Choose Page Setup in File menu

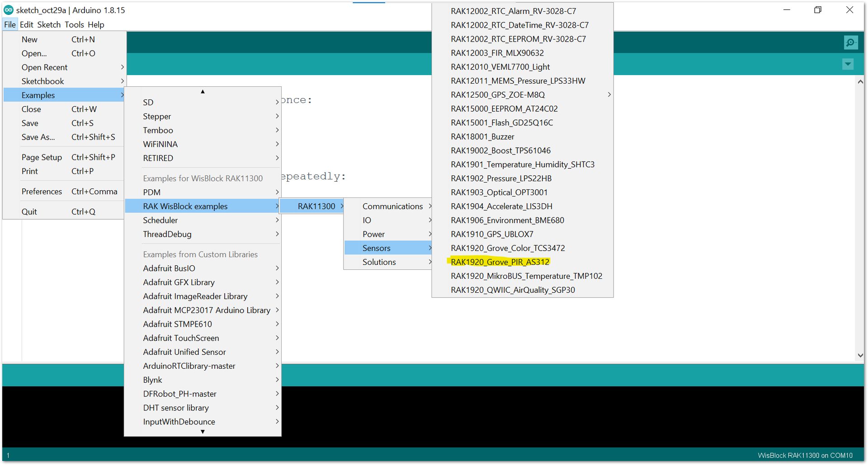point(64,157)
